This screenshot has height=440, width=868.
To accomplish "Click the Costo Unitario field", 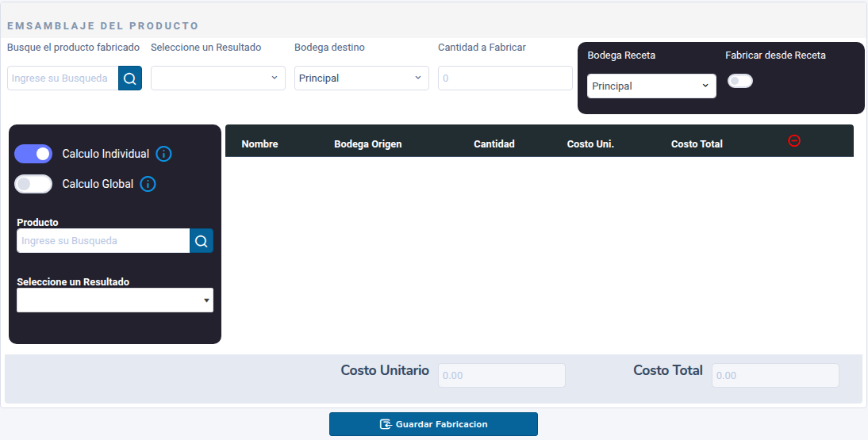I will 501,375.
